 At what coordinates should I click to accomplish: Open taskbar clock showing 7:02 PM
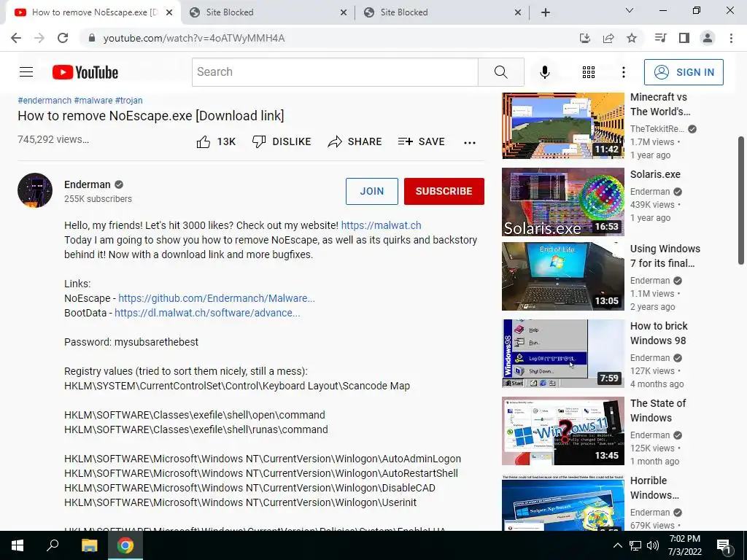[684, 545]
